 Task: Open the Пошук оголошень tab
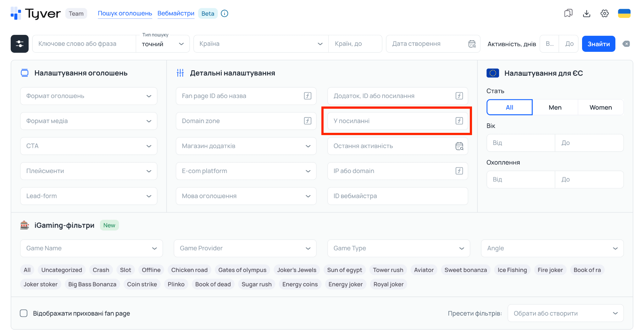(125, 14)
